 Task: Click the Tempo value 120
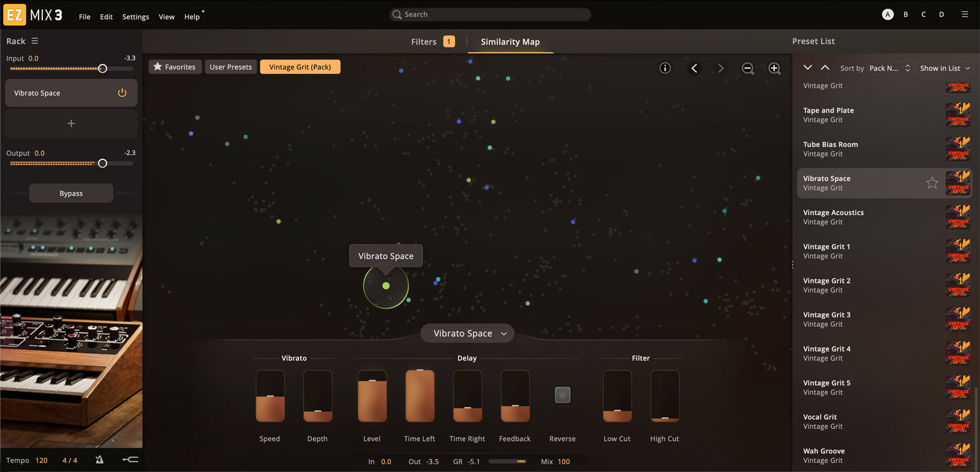coord(41,460)
